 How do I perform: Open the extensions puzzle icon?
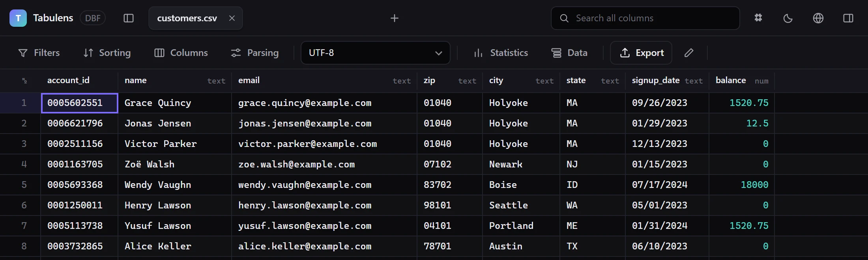point(758,18)
